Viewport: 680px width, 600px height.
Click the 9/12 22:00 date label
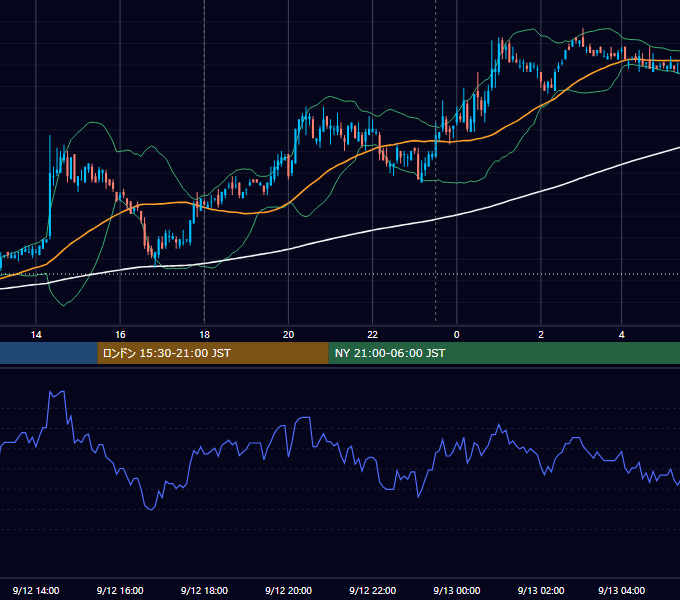[373, 590]
